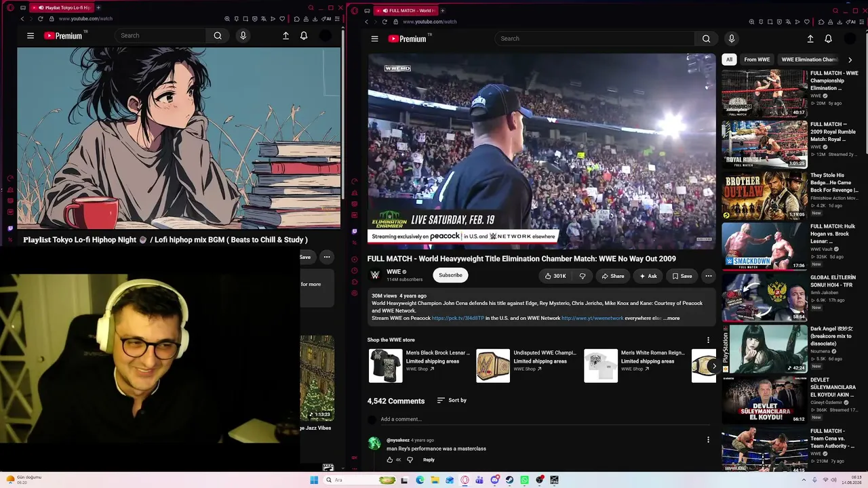Go back in the WWE browser window
Screen dimensions: 868x488
366,22
